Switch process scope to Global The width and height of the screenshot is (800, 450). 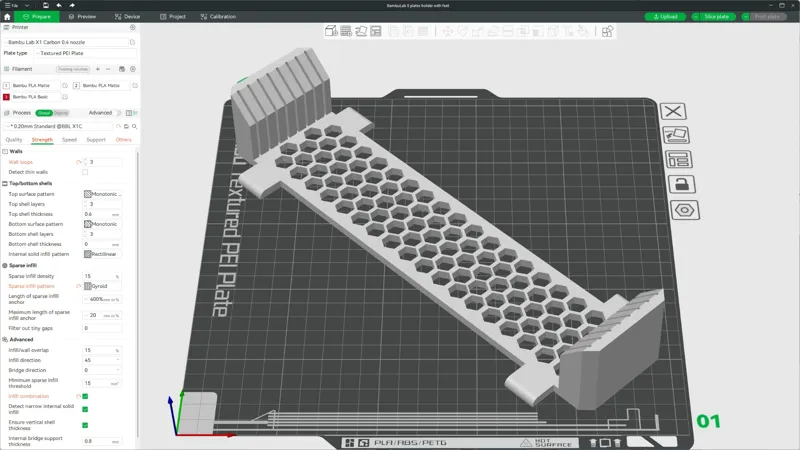[x=43, y=113]
